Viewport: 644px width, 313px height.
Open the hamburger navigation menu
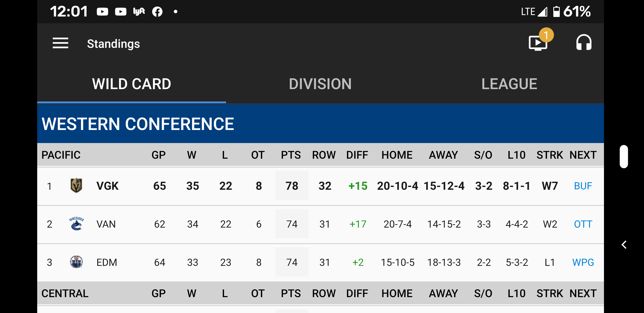click(60, 43)
